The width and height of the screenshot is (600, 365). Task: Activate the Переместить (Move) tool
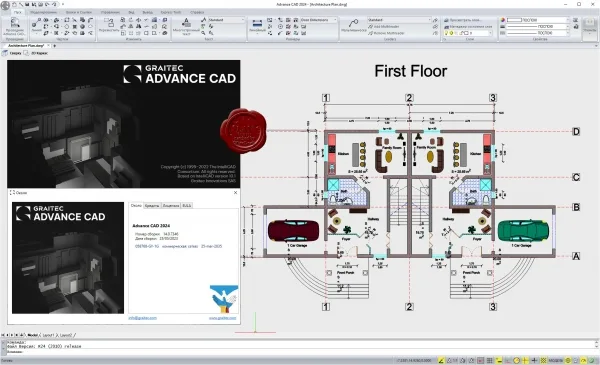tap(109, 24)
